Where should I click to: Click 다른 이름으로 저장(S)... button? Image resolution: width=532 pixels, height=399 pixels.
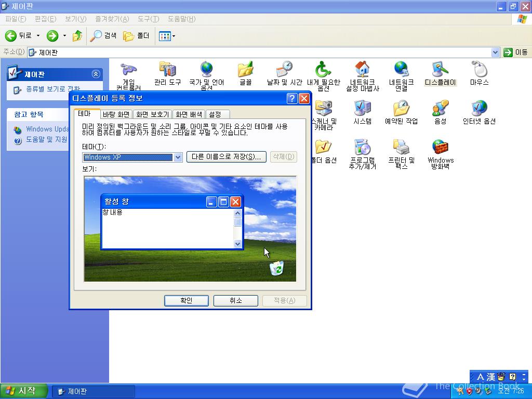[227, 157]
